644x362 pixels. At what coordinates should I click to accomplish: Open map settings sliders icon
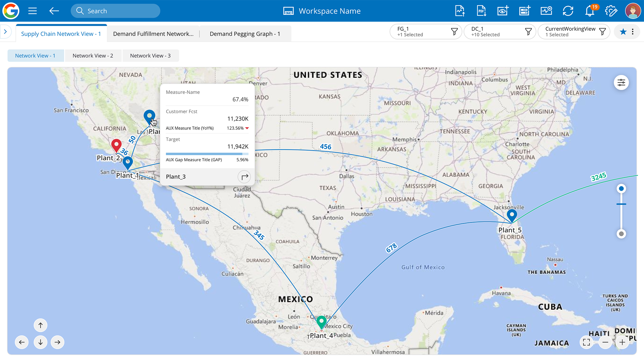(621, 83)
